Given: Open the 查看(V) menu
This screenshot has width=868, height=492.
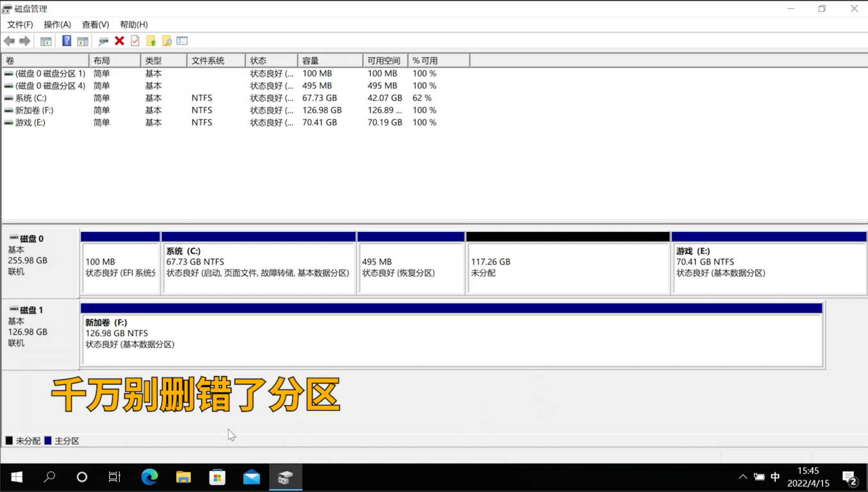Looking at the screenshot, I should point(95,24).
